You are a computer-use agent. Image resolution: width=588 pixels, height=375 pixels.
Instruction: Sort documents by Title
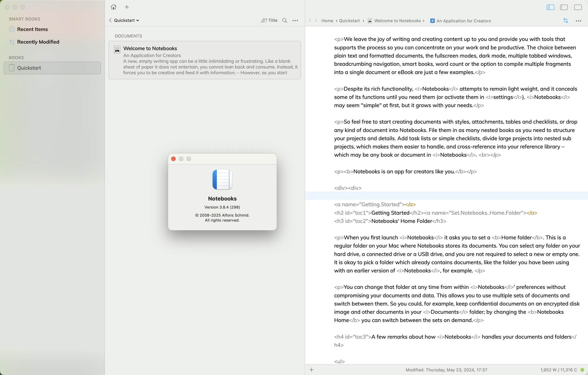point(269,20)
